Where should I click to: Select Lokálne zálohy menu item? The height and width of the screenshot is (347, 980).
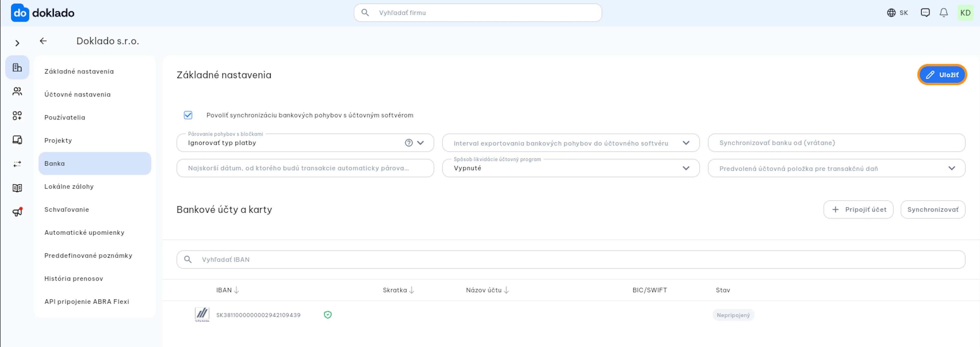[95, 186]
